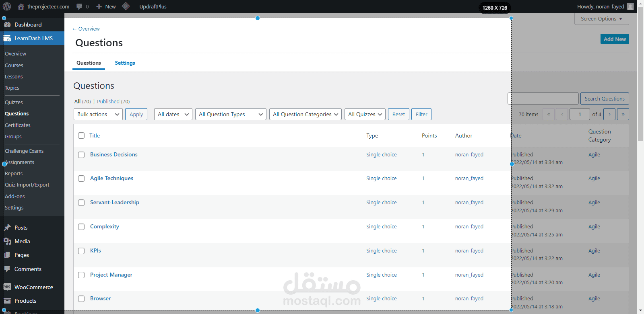644x314 pixels.
Task: Open Challenge Exams menu item
Action: [24, 151]
